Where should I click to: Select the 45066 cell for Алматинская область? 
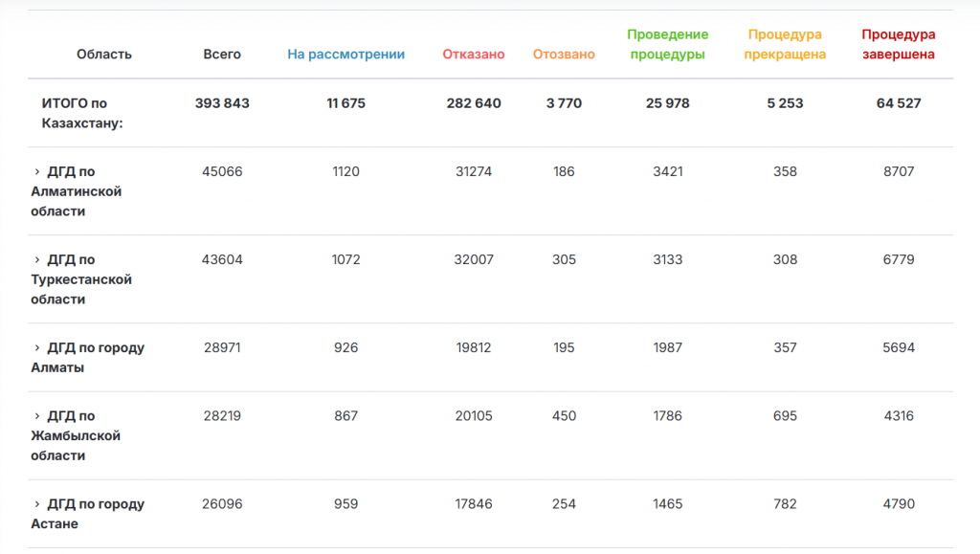click(222, 172)
